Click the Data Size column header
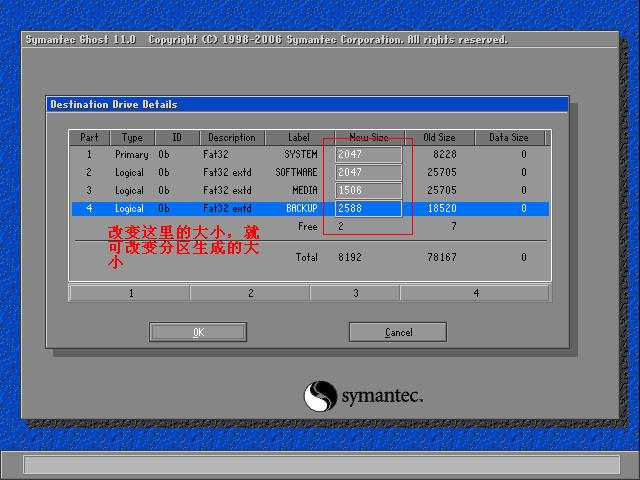This screenshot has height=480, width=640. tap(509, 138)
